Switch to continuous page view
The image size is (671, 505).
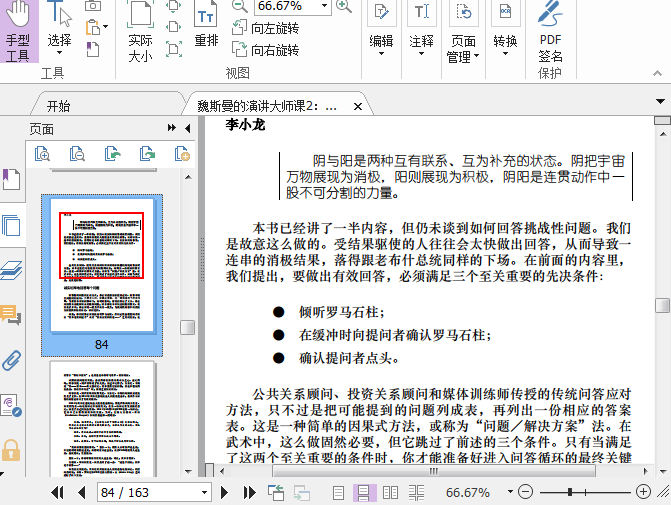coord(364,493)
